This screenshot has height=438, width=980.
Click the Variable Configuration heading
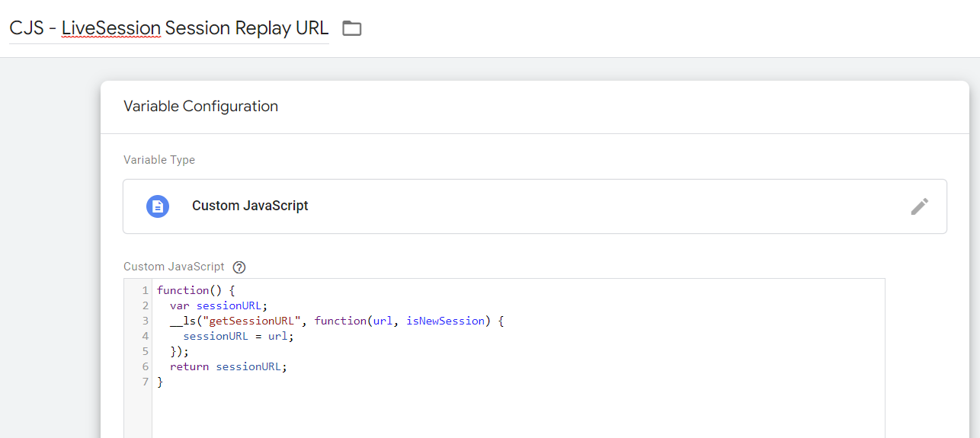(200, 107)
